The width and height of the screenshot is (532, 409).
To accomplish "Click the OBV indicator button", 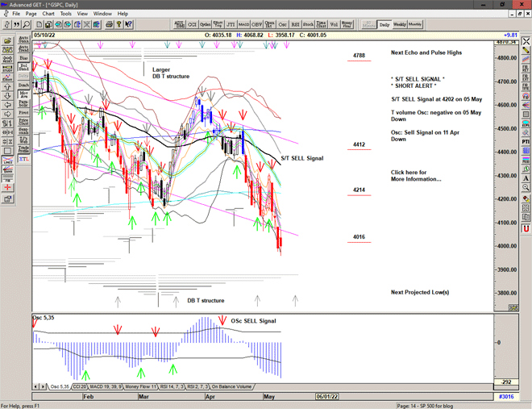I will (257, 24).
